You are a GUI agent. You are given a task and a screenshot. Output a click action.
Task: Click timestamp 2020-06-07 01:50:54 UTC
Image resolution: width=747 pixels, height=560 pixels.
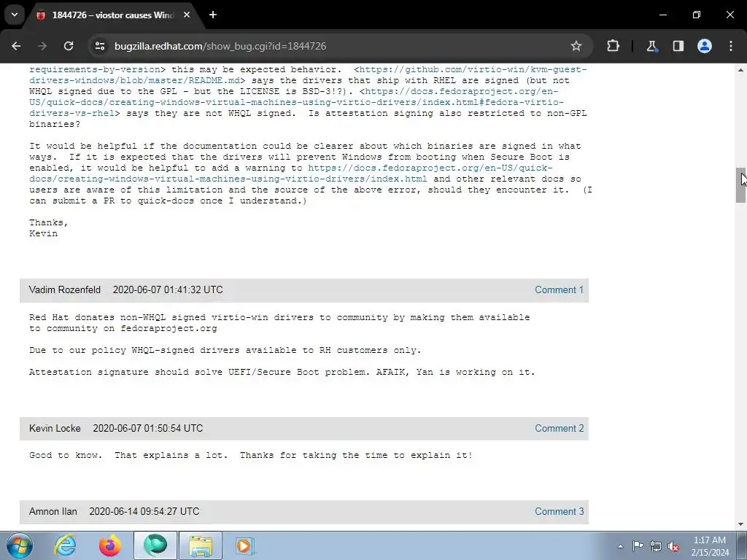[x=147, y=429]
